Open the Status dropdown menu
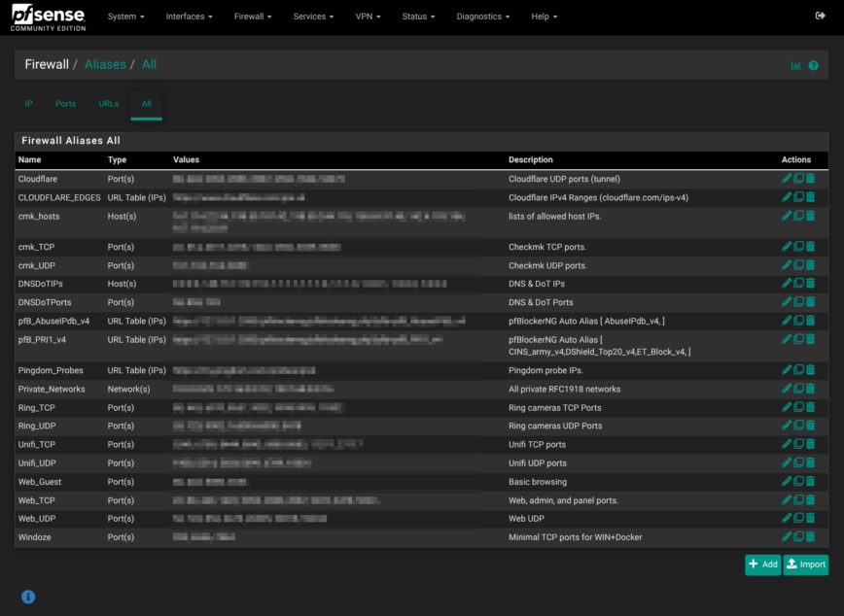Image resolution: width=844 pixels, height=616 pixels. click(x=418, y=17)
